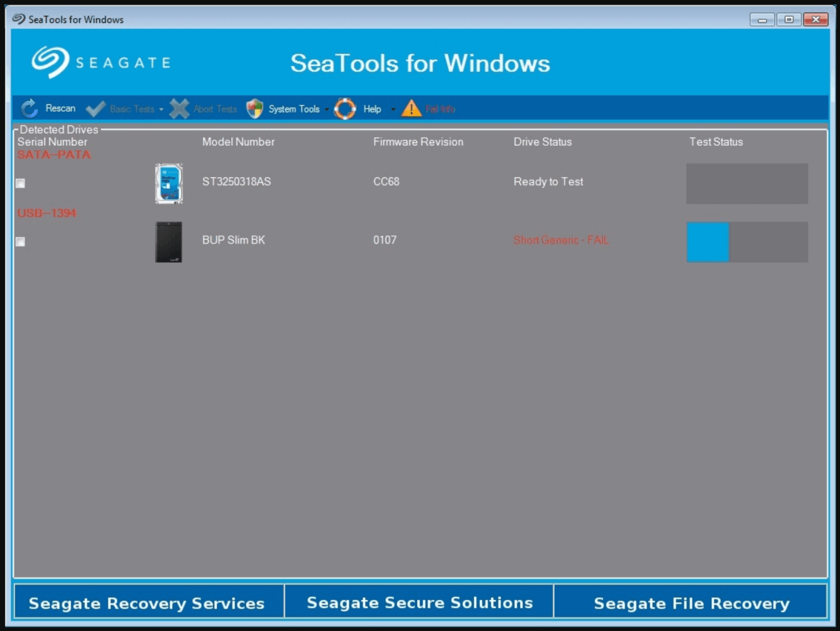Viewport: 840px width, 631px height.
Task: Click the Abort Tests X icon
Action: pyautogui.click(x=178, y=108)
